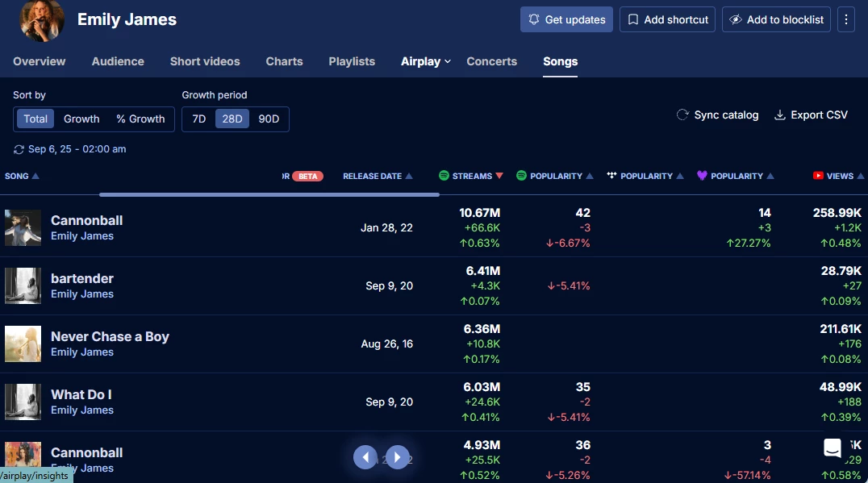The image size is (868, 483).
Task: Click the refresh icon beside Sep 6 date
Action: pos(19,149)
